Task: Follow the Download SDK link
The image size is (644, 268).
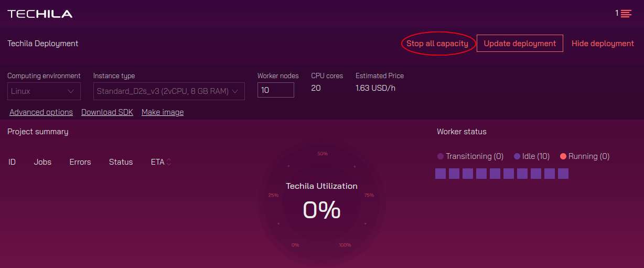Action: pyautogui.click(x=107, y=112)
